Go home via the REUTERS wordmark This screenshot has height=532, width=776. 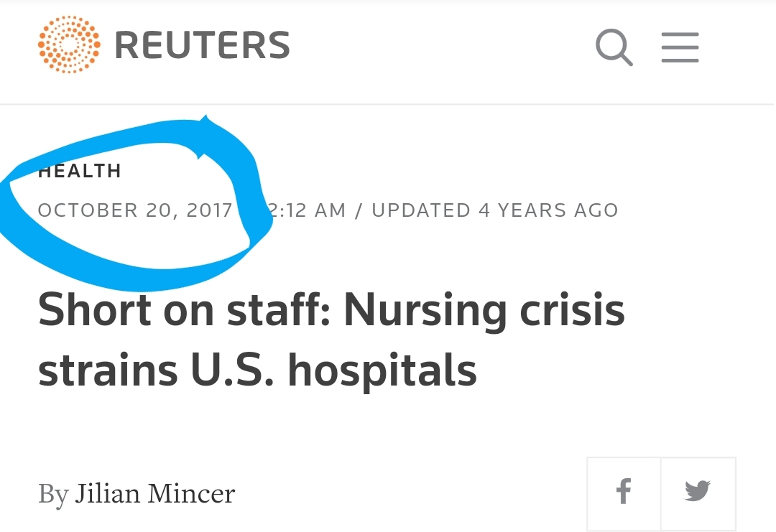pyautogui.click(x=202, y=45)
